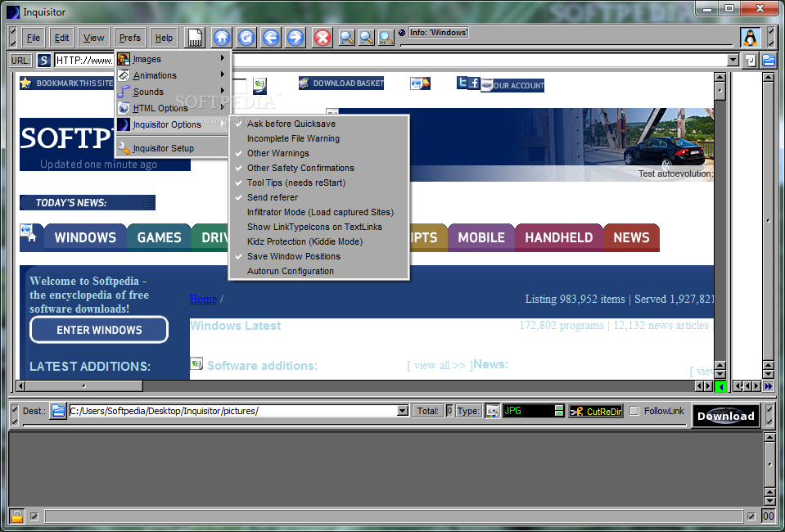Open the URL history dropdown arrow

(x=733, y=61)
